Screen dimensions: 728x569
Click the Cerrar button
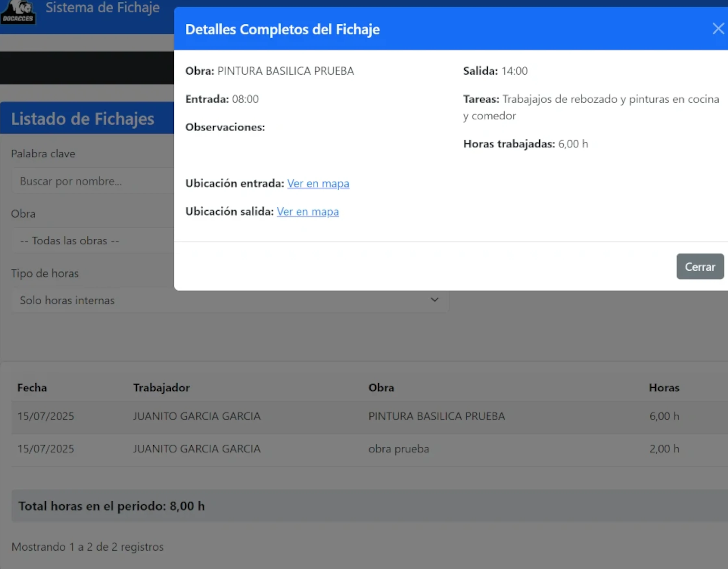700,267
